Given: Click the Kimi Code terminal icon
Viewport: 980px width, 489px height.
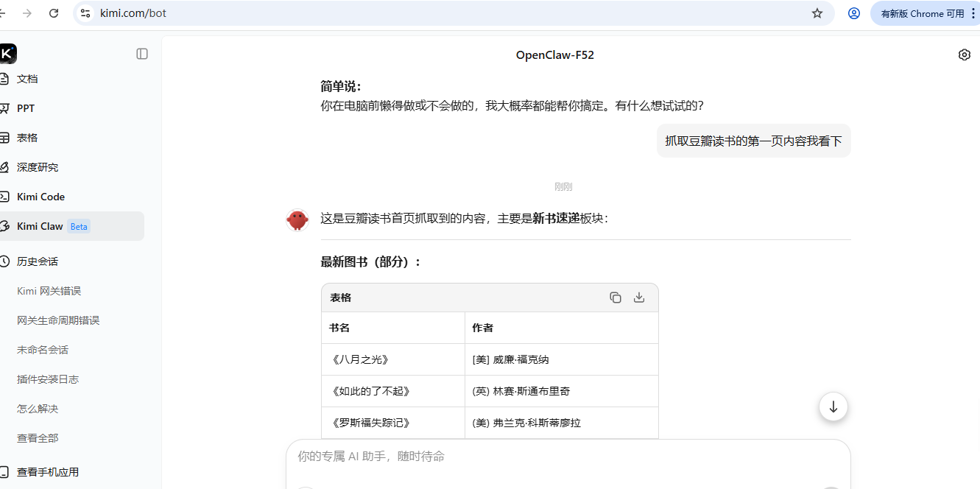Looking at the screenshot, I should [x=4, y=197].
